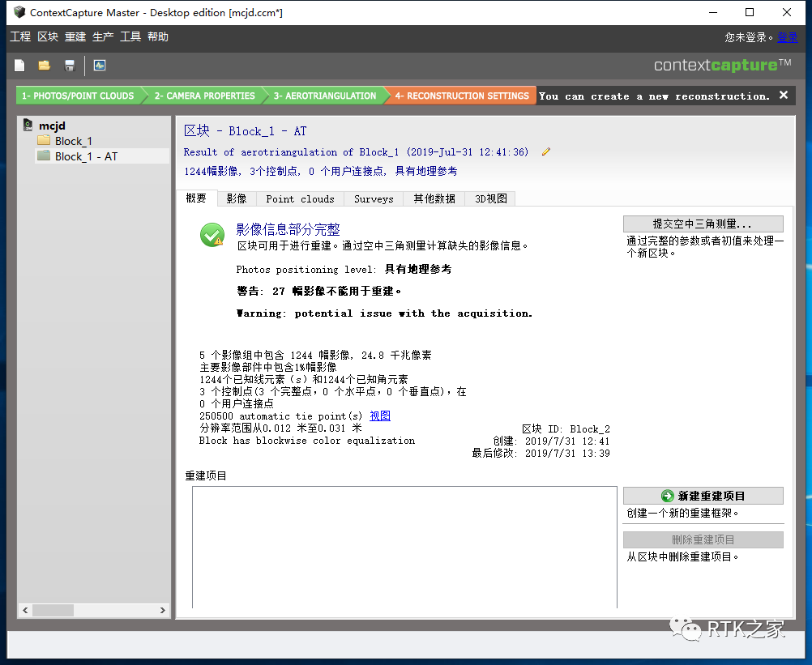Select the 4- RECONSTRUCTION SETTINGS workflow step
This screenshot has height=665, width=812.
pyautogui.click(x=462, y=96)
